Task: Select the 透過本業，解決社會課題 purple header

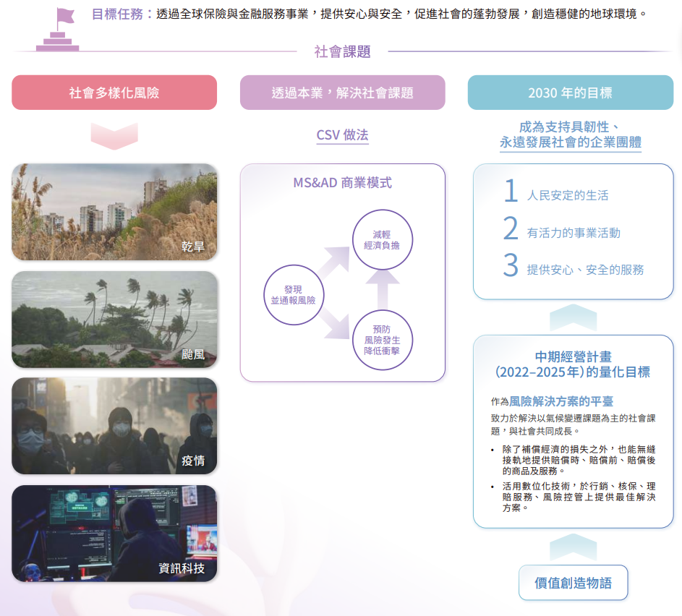Action: pos(342,93)
